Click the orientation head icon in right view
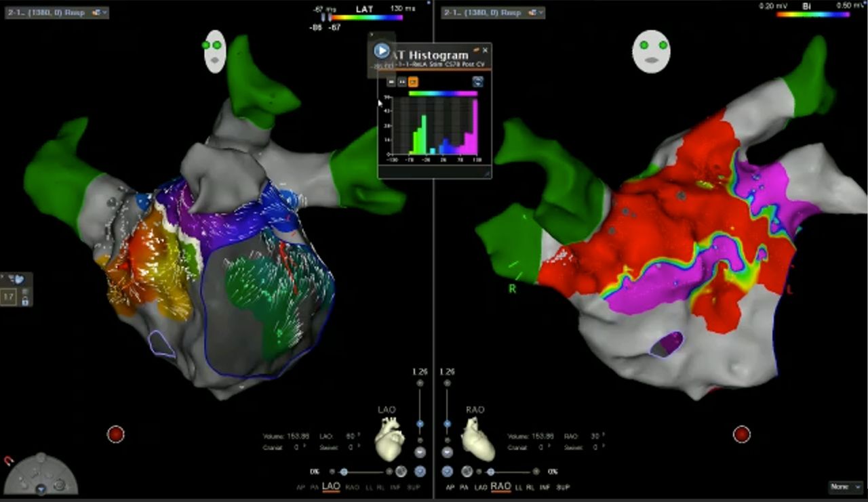Screen dimensions: 868x502 tap(651, 51)
